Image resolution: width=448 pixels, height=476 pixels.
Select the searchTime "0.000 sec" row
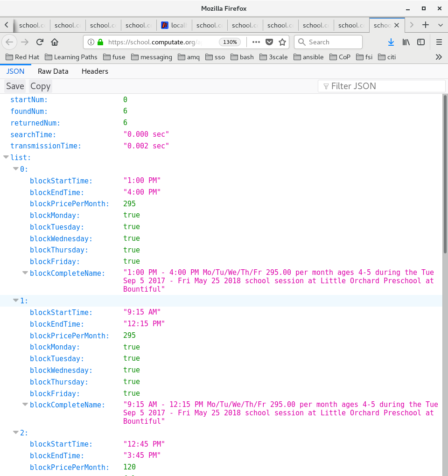(x=221, y=134)
